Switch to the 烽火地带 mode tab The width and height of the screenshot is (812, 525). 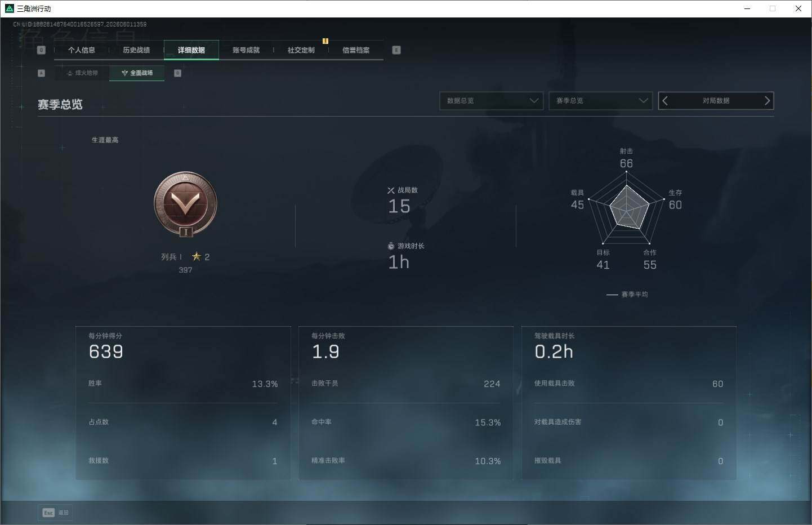pos(82,73)
